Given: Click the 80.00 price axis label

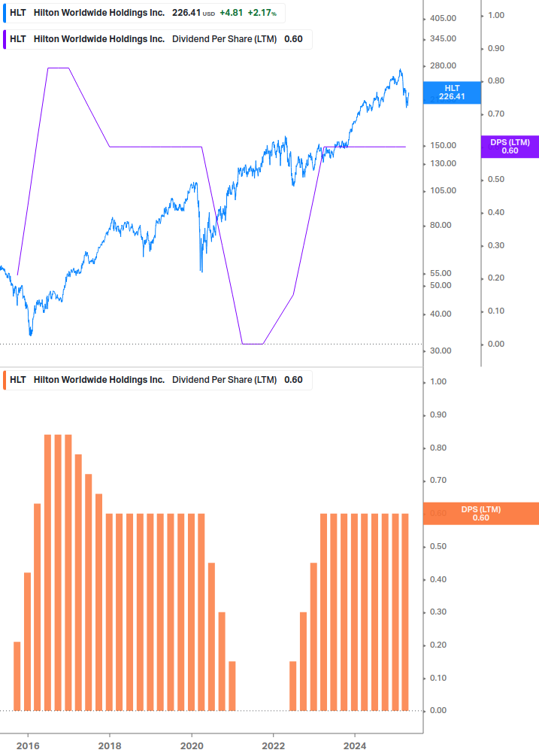Looking at the screenshot, I should 441,225.
